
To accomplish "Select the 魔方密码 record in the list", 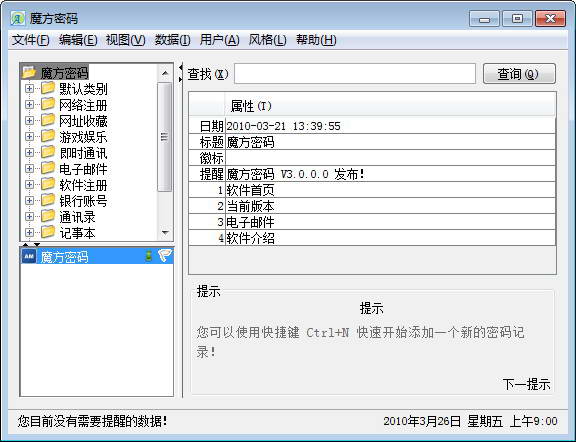I will pos(97,256).
